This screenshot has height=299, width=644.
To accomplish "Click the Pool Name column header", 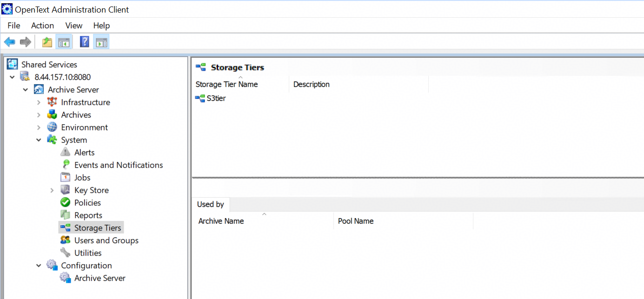I will (x=403, y=221).
